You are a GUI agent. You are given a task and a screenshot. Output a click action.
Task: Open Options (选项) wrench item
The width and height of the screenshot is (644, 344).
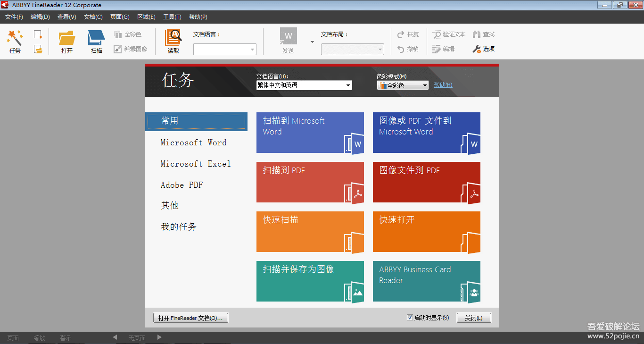tap(484, 49)
